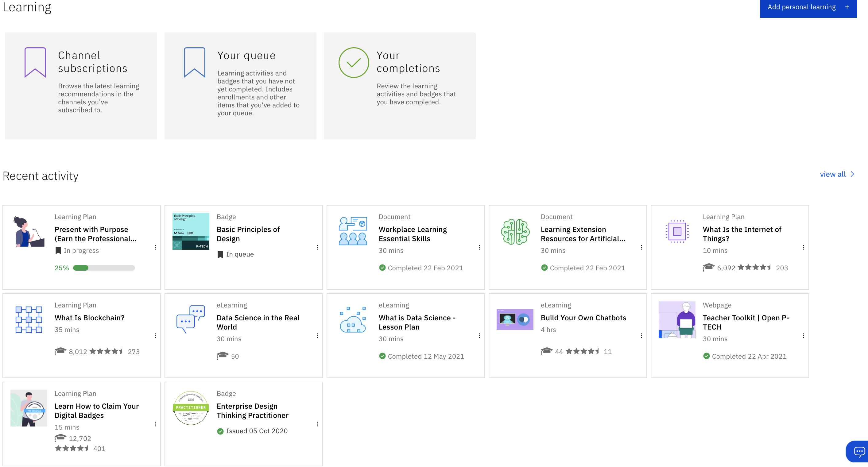868x467 pixels.
Task: Open Teacher Toolkit | Open P-TECH title
Action: 746,322
